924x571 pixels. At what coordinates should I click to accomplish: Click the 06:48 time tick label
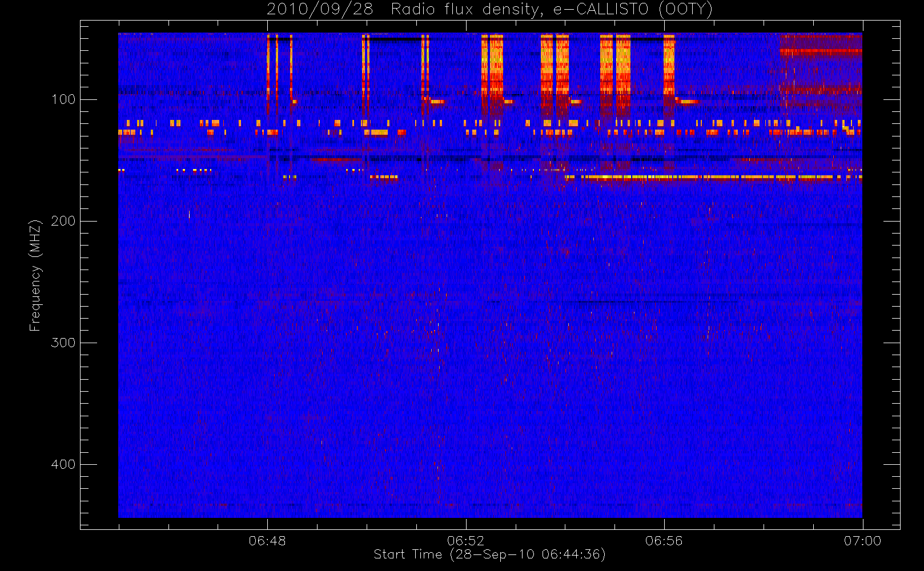click(267, 541)
